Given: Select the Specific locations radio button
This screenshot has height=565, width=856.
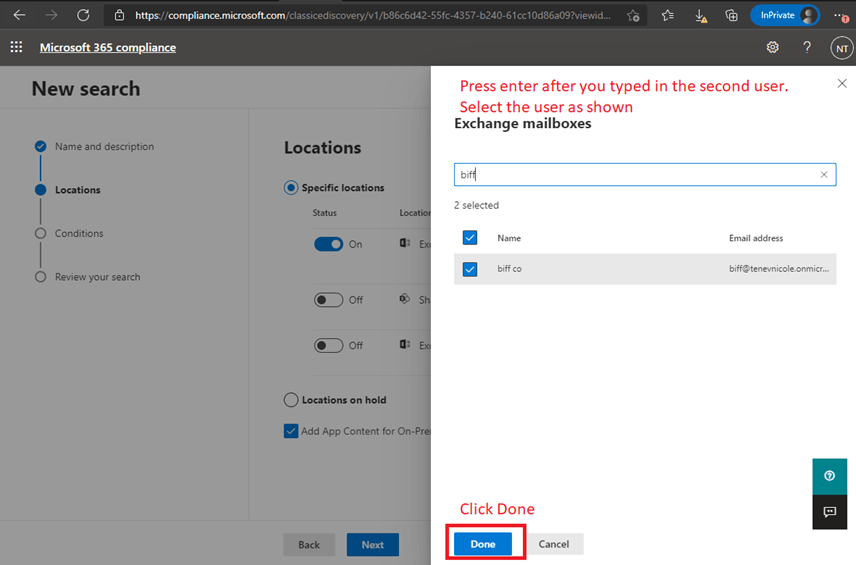Looking at the screenshot, I should 291,188.
